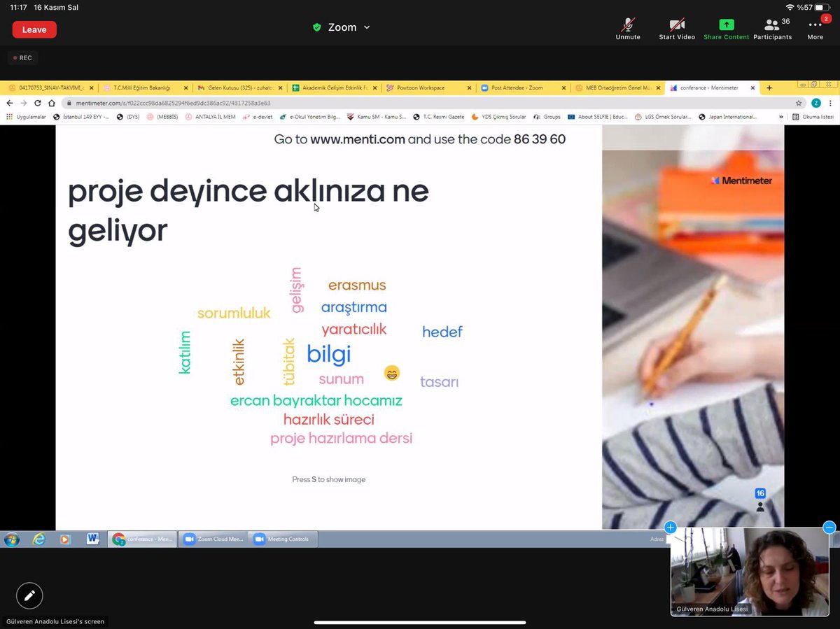
Task: Open the İstanbul 149 EYY bookmark
Action: coord(80,117)
